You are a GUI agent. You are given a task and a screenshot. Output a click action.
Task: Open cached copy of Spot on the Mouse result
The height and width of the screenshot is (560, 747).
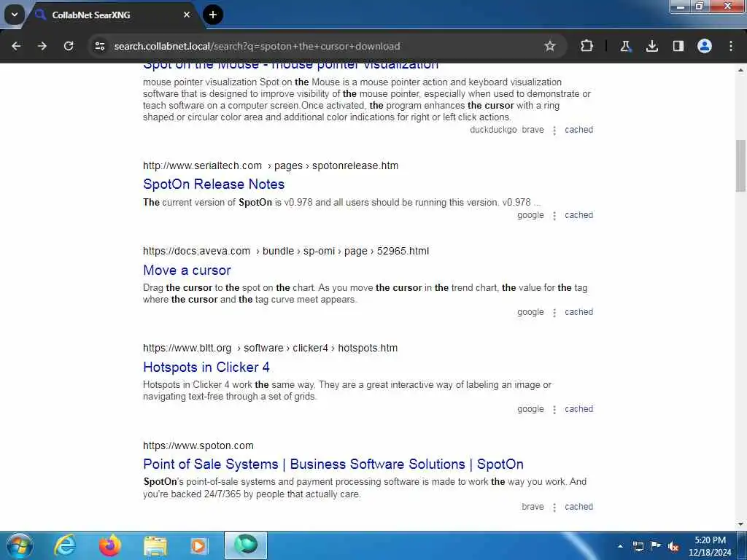click(x=578, y=130)
